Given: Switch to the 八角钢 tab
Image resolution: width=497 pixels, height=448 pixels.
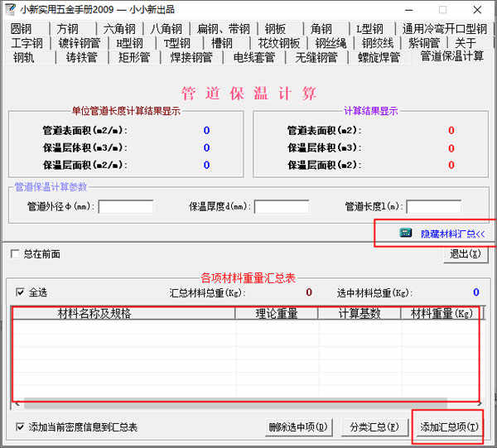Looking at the screenshot, I should [x=166, y=29].
